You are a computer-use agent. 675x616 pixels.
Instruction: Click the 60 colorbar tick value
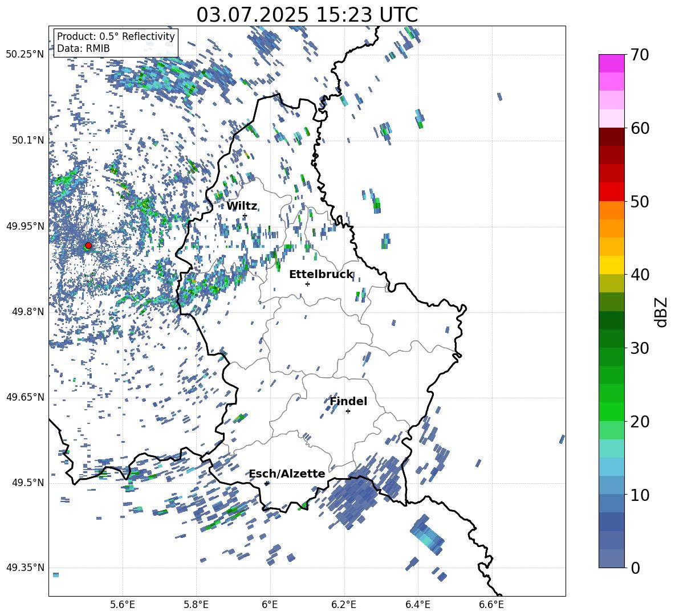640,128
